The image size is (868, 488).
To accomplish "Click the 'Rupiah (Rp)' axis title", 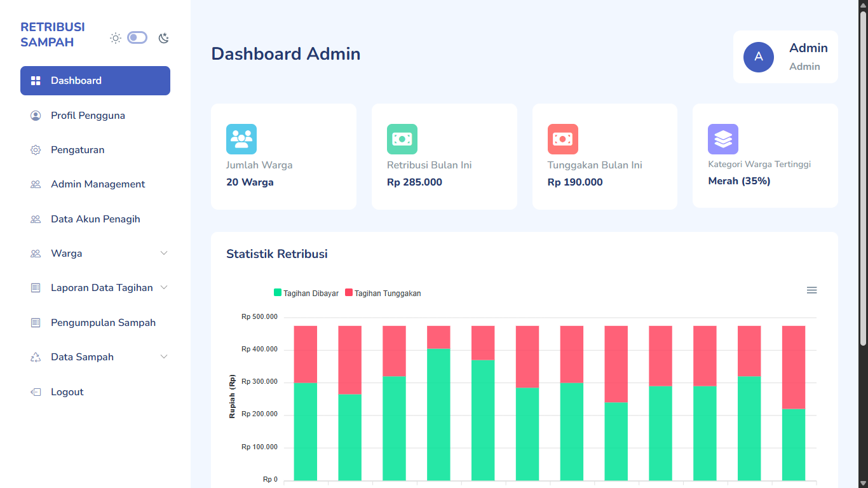I will click(x=232, y=396).
